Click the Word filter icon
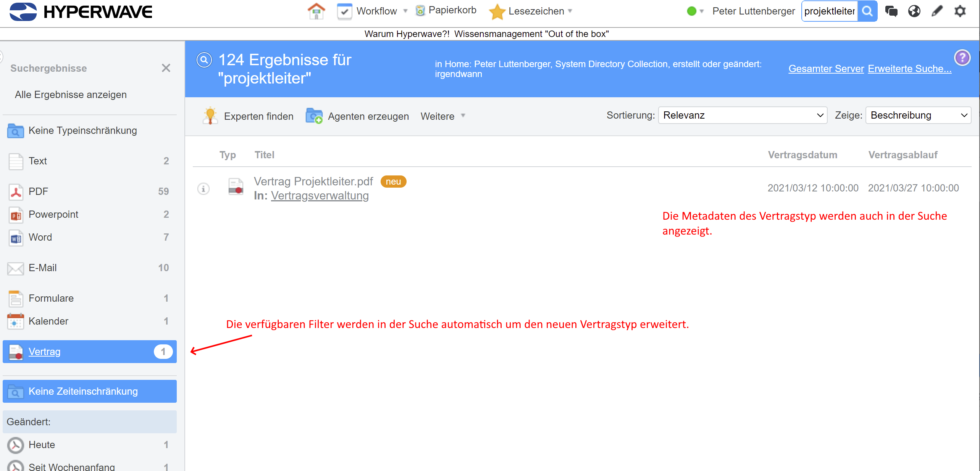 (x=16, y=238)
